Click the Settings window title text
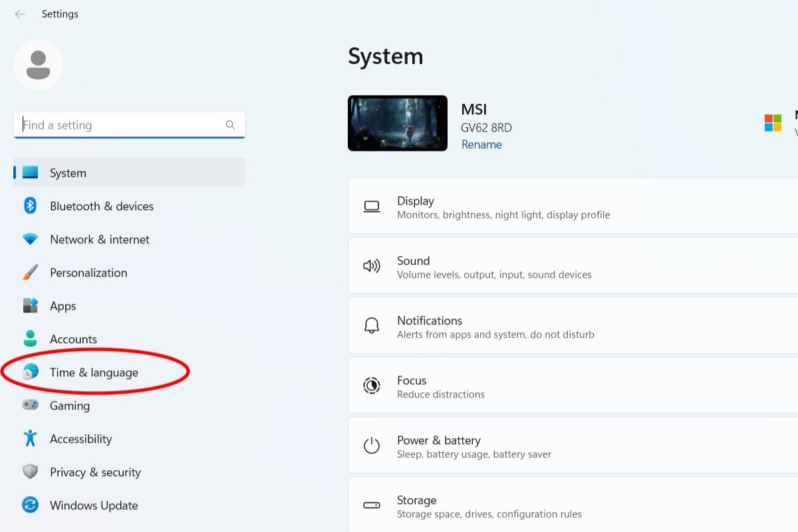 coord(60,14)
